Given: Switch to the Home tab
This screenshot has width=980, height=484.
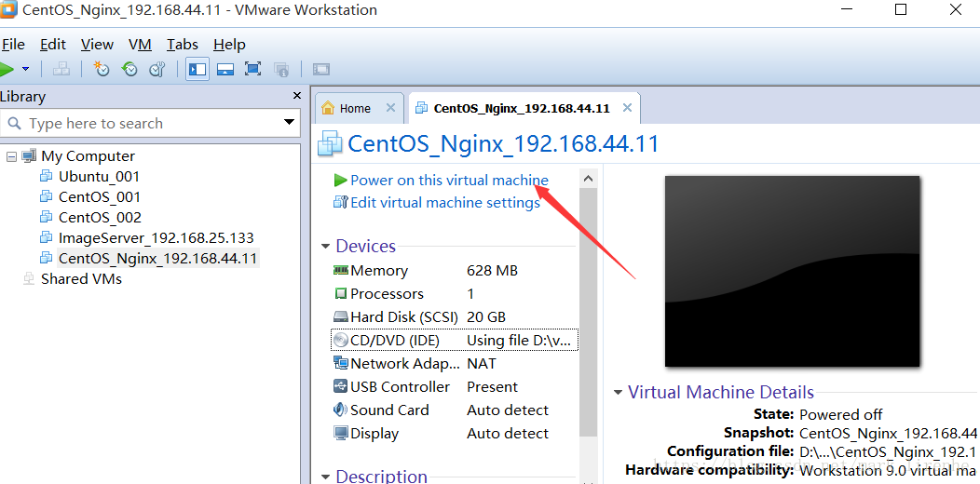Looking at the screenshot, I should (x=354, y=109).
